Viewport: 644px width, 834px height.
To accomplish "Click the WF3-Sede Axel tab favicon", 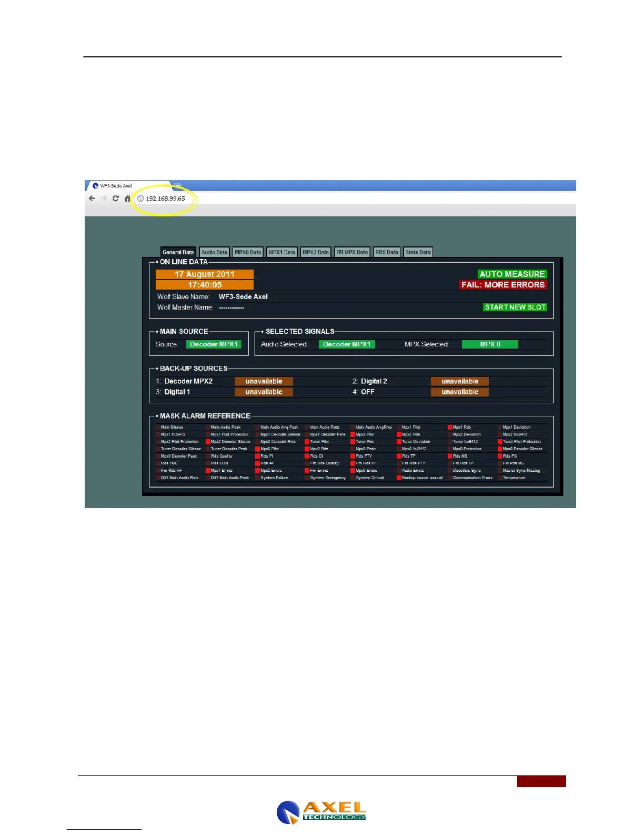I will pyautogui.click(x=95, y=186).
